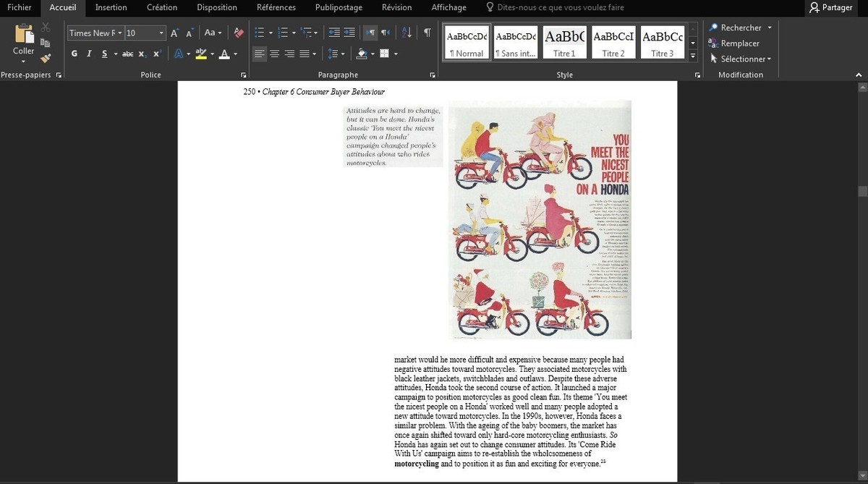Align text right
This screenshot has height=484, width=868.
(289, 54)
